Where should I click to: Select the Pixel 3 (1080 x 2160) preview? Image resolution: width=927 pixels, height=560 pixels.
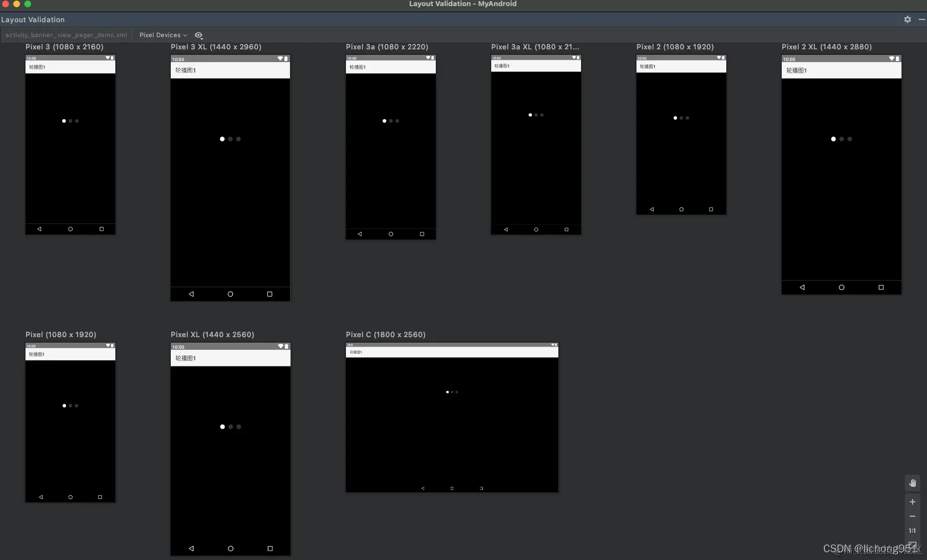click(x=70, y=144)
